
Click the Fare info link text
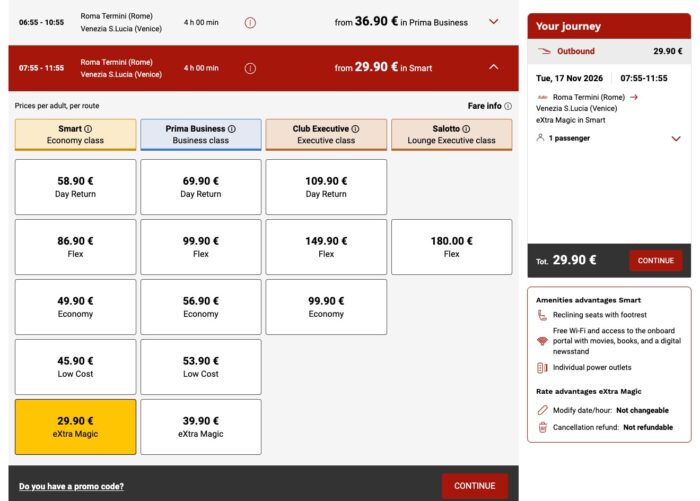(484, 106)
